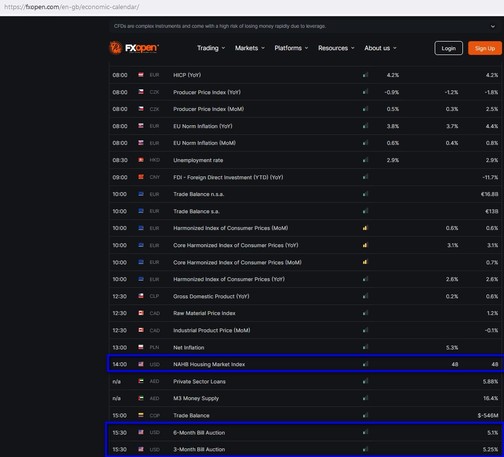Viewport: 504px width, 457px height.
Task: Click impact icon for EU Norm Inflation (YoY)
Action: tap(365, 126)
